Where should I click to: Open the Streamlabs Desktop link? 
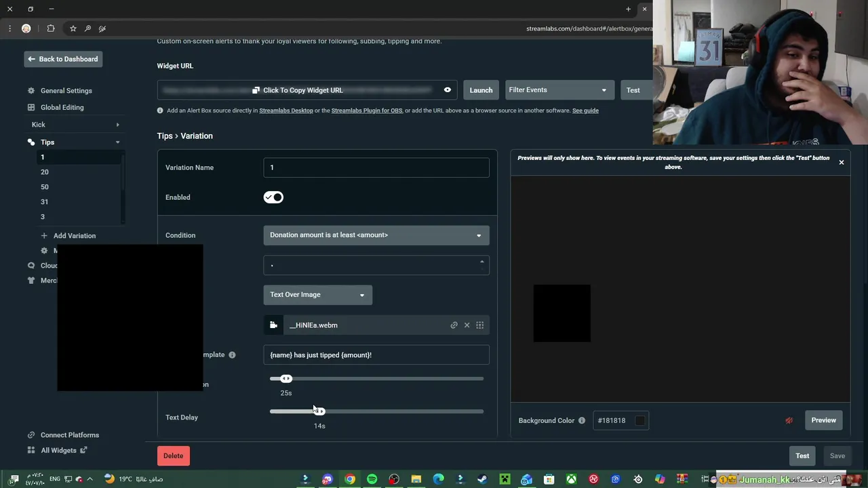click(286, 110)
